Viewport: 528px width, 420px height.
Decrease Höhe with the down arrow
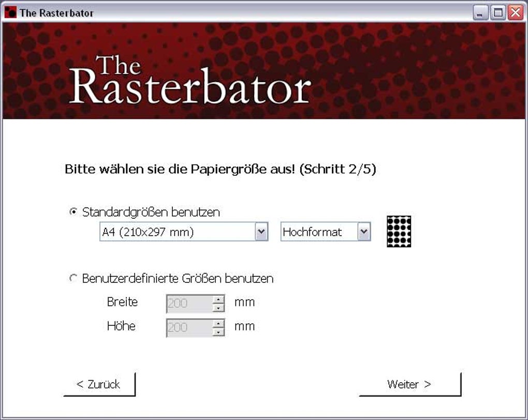tap(218, 332)
